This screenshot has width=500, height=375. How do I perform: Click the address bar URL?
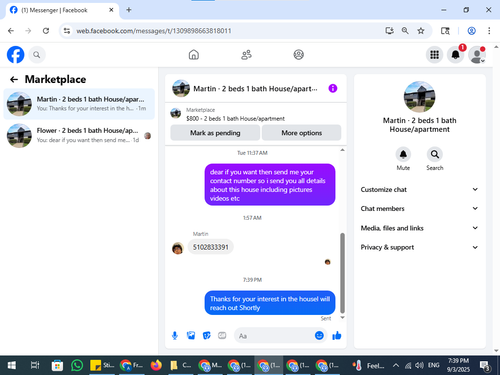pos(154,31)
